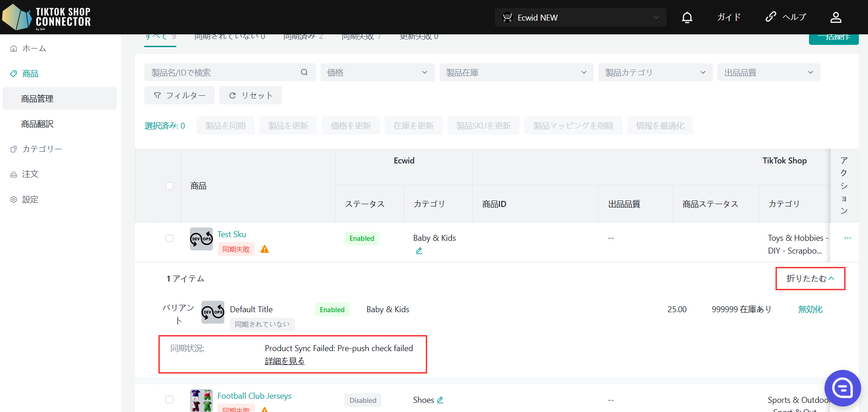Open the chat support bubble

pos(842,388)
